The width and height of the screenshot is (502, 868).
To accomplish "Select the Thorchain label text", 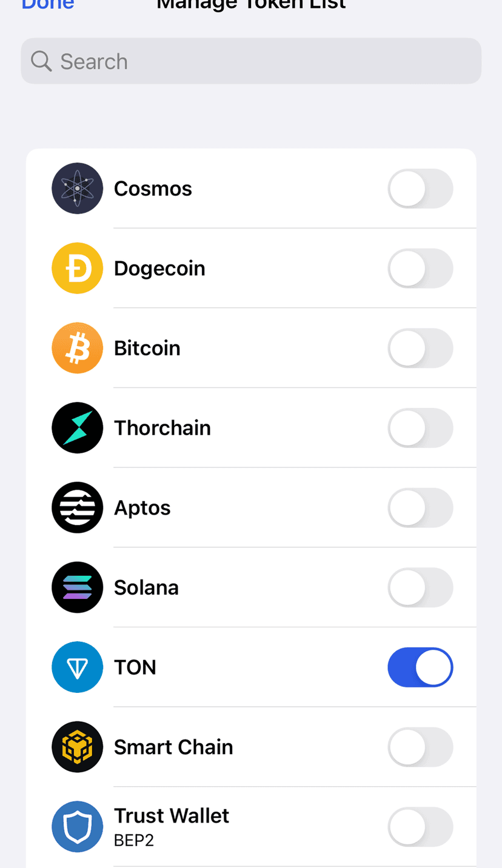I will coord(162,428).
